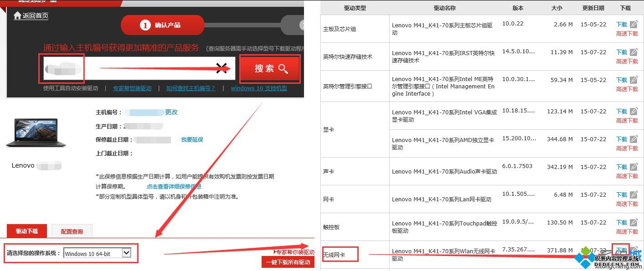Click 下载 for the AMD独立显卡驱动
This screenshot has height=271, width=644.
point(622,139)
